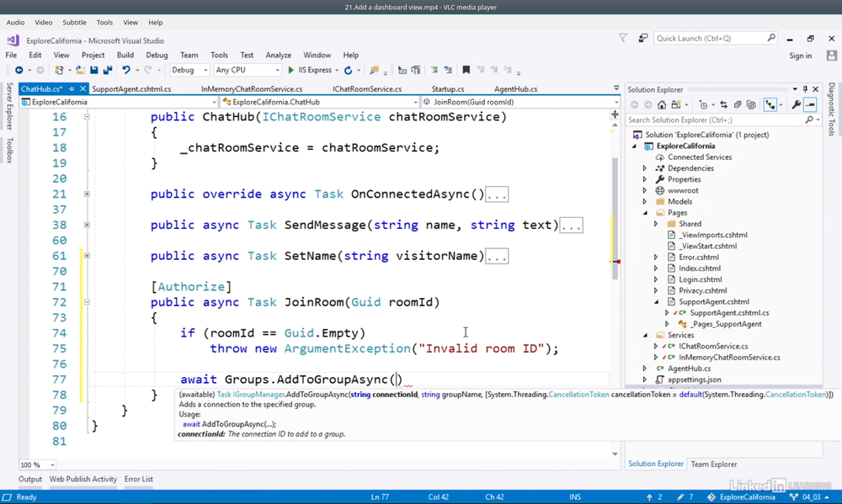Click the Undo arrow icon
The width and height of the screenshot is (842, 504).
(125, 71)
